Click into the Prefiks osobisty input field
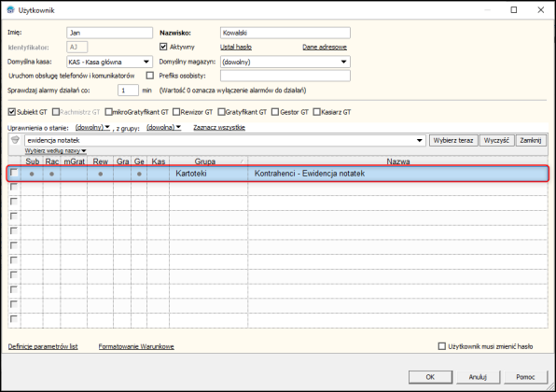This screenshot has width=556, height=392. [285, 76]
